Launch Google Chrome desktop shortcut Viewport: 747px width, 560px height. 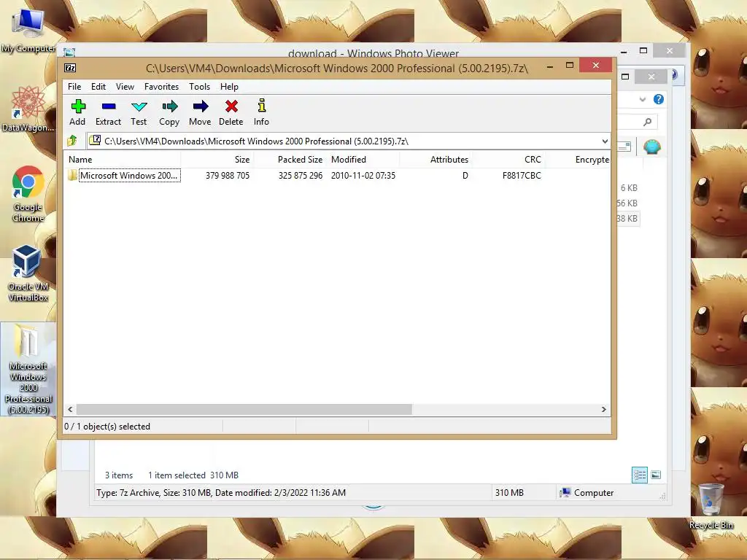(28, 194)
